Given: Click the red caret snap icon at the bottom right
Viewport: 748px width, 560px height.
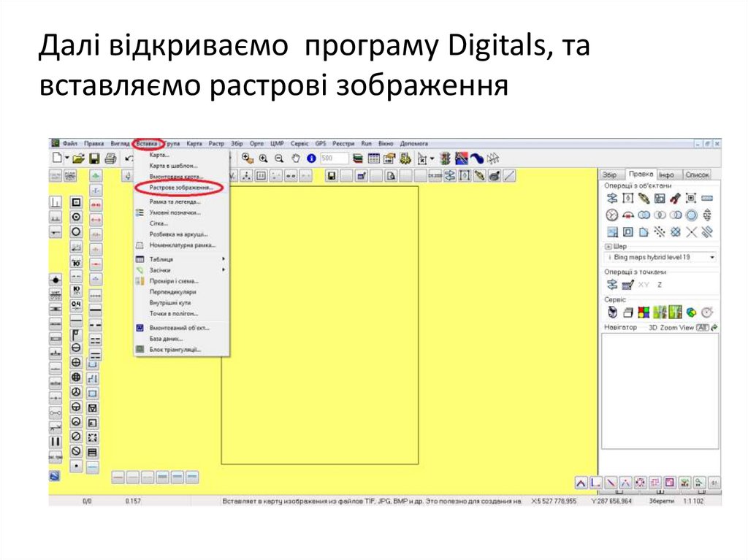Looking at the screenshot, I should (x=581, y=483).
